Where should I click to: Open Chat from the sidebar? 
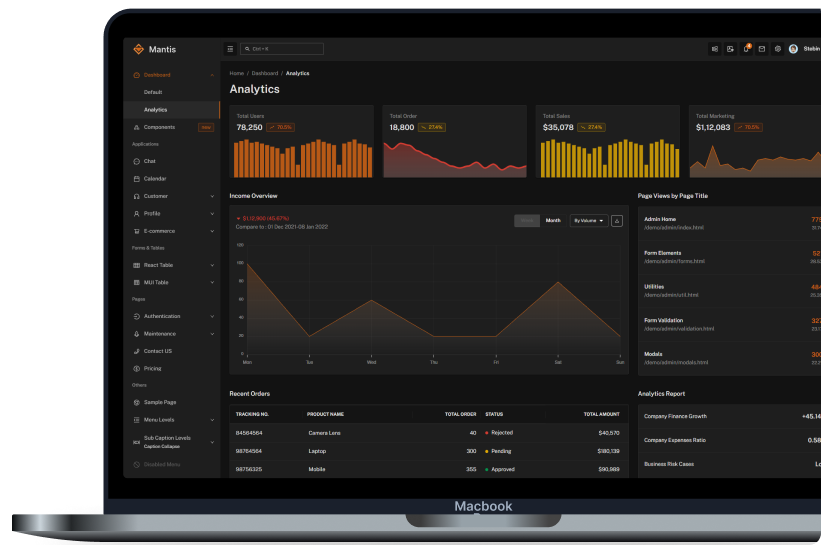(x=149, y=161)
